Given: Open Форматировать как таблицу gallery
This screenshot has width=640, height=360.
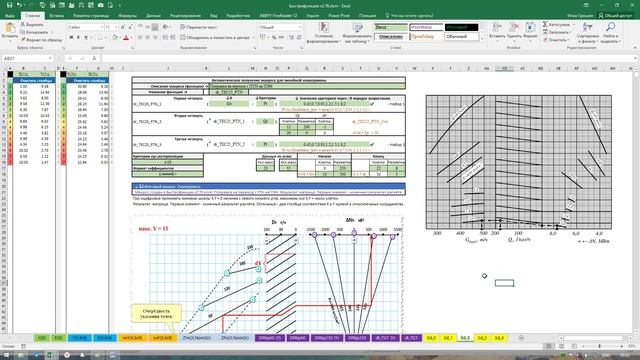Looking at the screenshot, I should click(357, 33).
